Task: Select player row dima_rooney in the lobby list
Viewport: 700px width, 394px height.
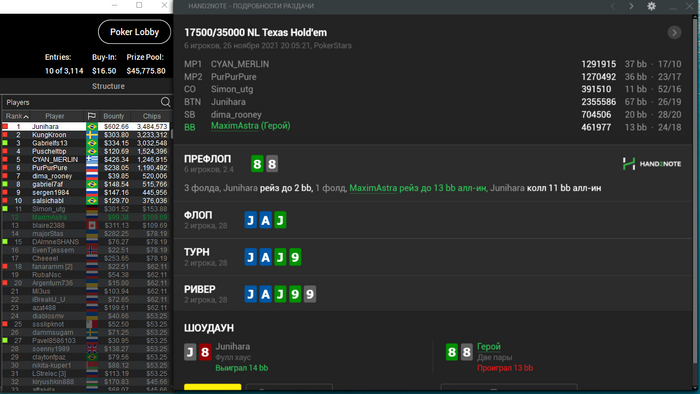Action: [x=86, y=176]
